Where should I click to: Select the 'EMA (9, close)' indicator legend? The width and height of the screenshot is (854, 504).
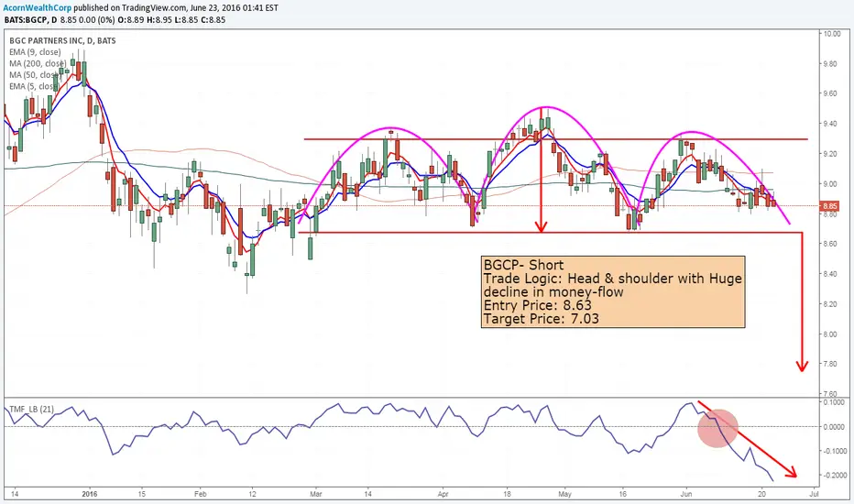tap(35, 52)
